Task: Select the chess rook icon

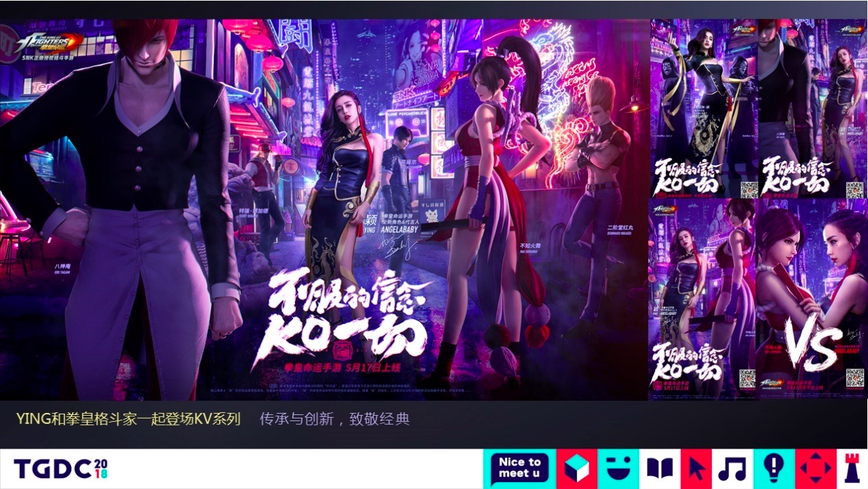Action: pos(852,469)
